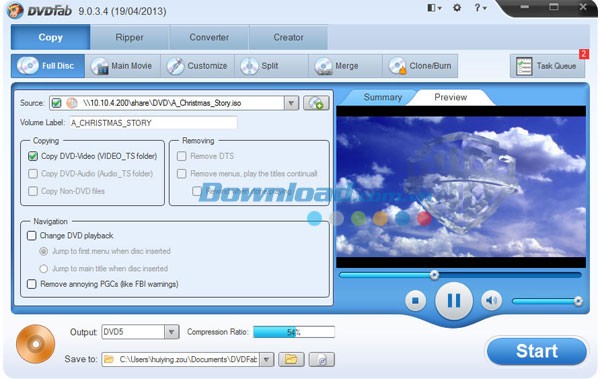Click the Save to folder icon in path
Image resolution: width=600 pixels, height=379 pixels.
(x=109, y=359)
